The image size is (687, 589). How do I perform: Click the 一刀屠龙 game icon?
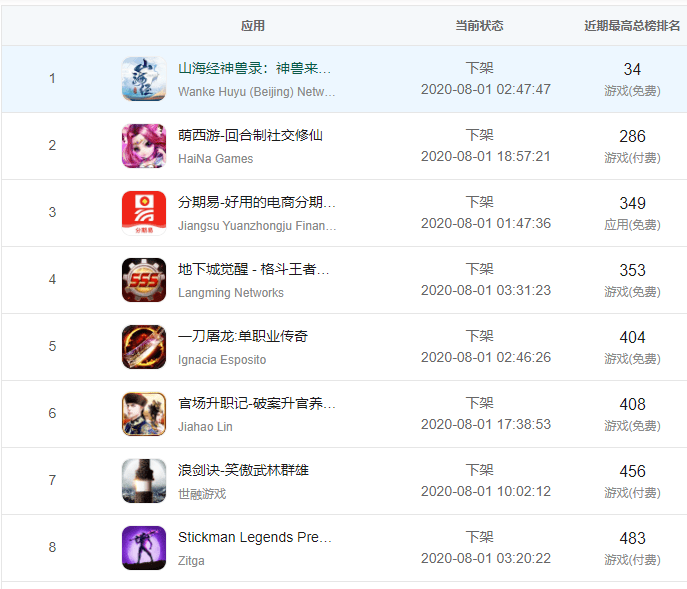point(143,347)
